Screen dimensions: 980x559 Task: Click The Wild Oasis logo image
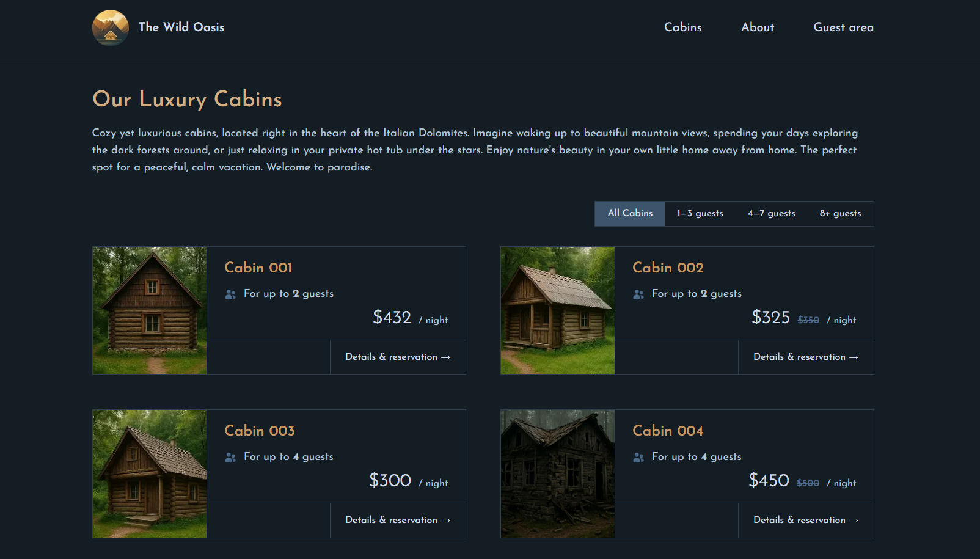tap(111, 27)
